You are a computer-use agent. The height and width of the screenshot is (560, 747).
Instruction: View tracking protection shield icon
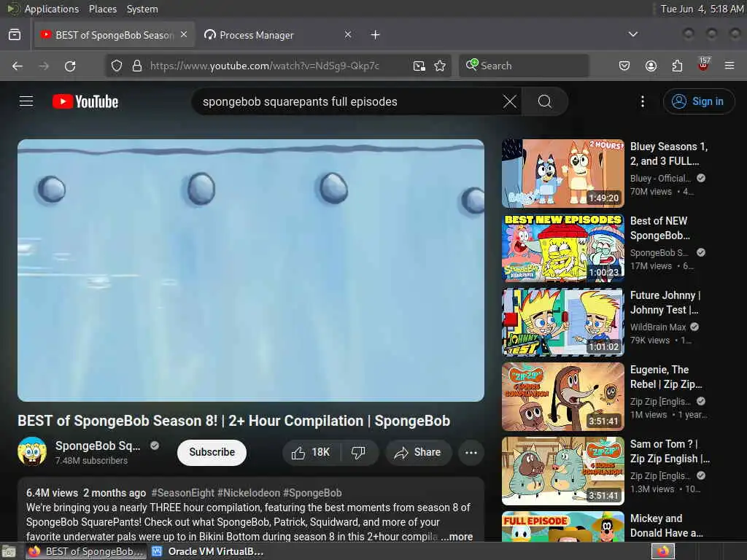pos(117,66)
